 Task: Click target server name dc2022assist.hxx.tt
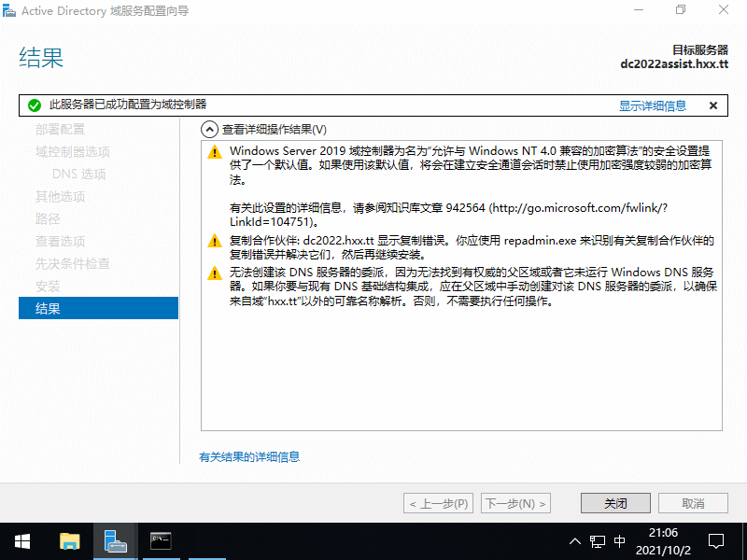(x=674, y=64)
